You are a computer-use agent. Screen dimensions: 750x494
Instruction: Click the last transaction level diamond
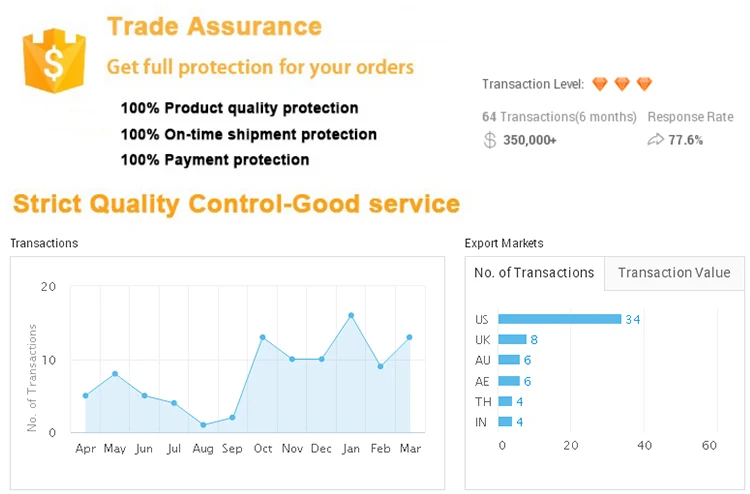tap(644, 84)
